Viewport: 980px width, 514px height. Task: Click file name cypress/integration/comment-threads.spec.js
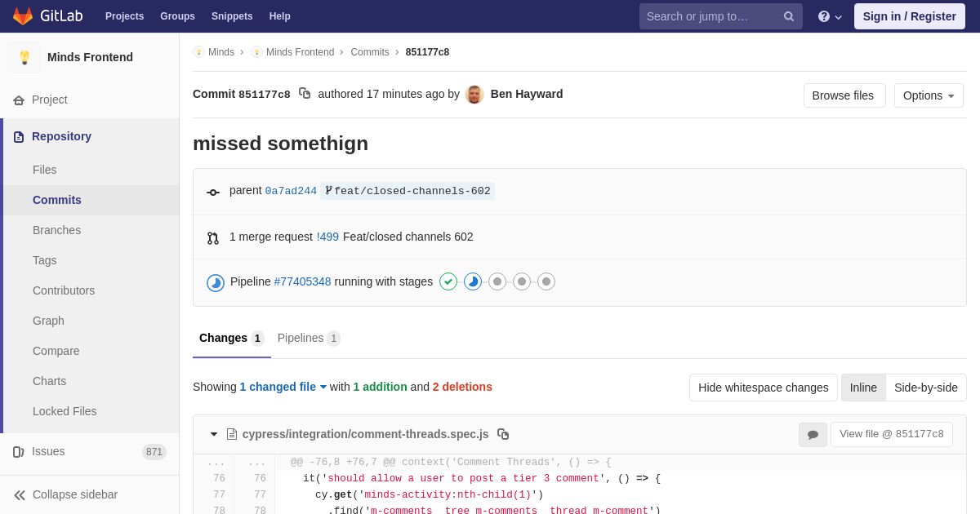tap(365, 434)
